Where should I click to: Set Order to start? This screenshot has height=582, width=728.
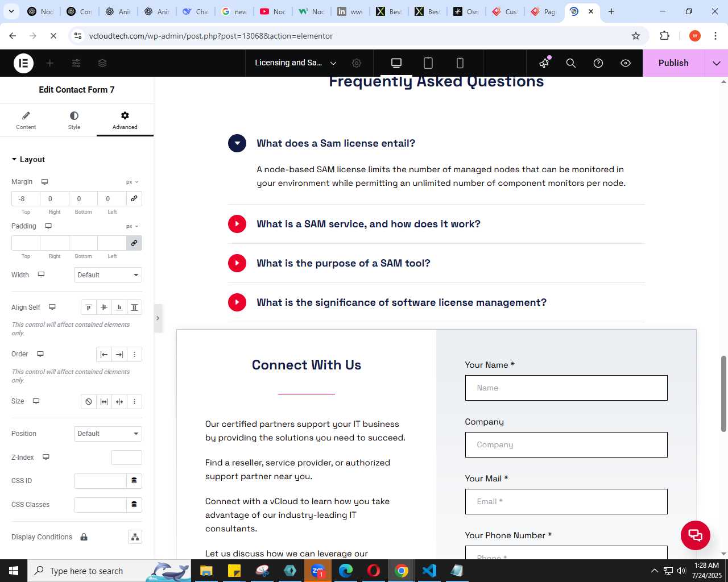click(x=104, y=355)
